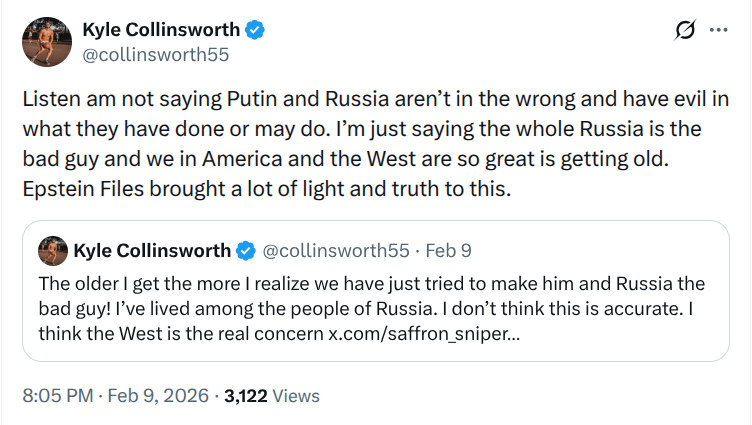Click the 'Epstein Files' sentence in main post
The height and width of the screenshot is (425, 752).
[266, 189]
